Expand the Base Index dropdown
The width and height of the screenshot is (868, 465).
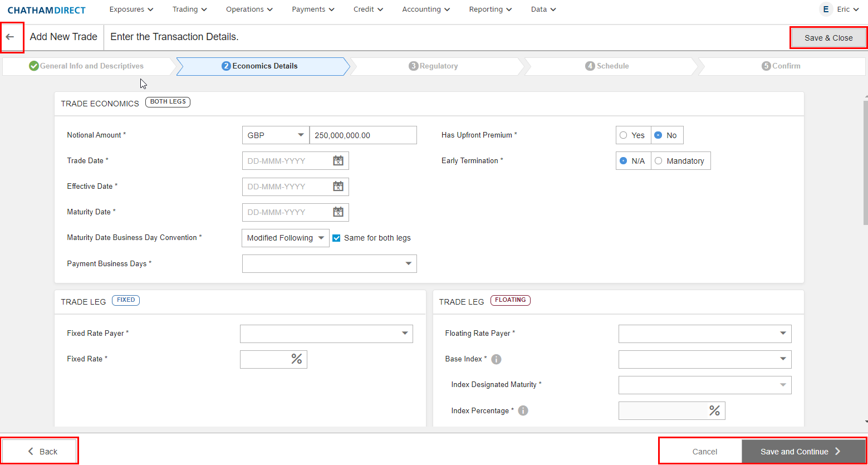705,359
